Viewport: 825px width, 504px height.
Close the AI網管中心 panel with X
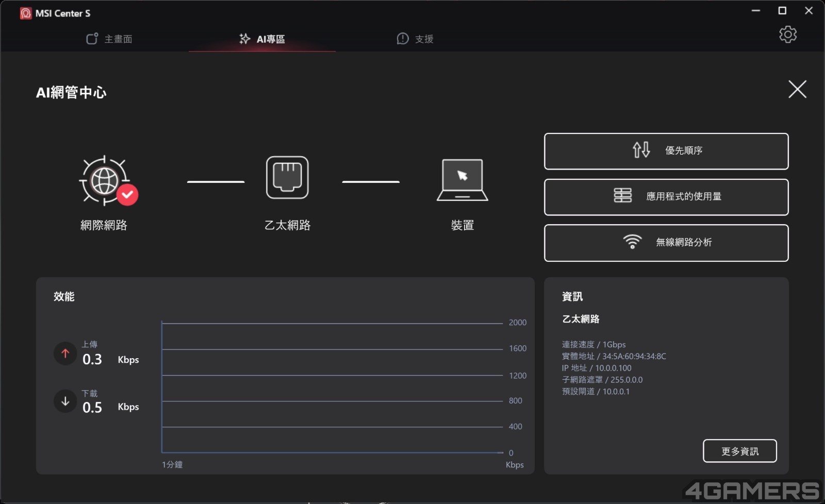coord(797,89)
